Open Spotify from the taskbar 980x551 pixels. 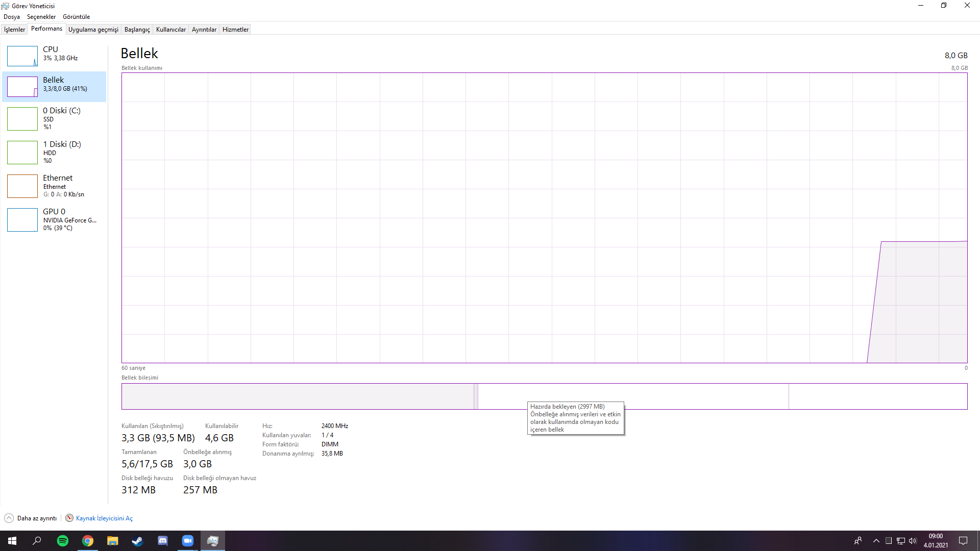[63, 541]
